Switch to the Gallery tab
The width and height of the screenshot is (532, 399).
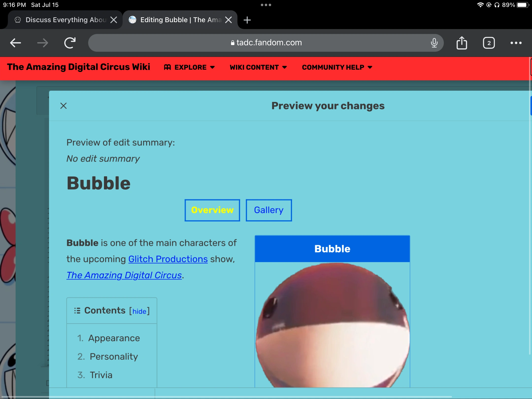[x=269, y=210]
